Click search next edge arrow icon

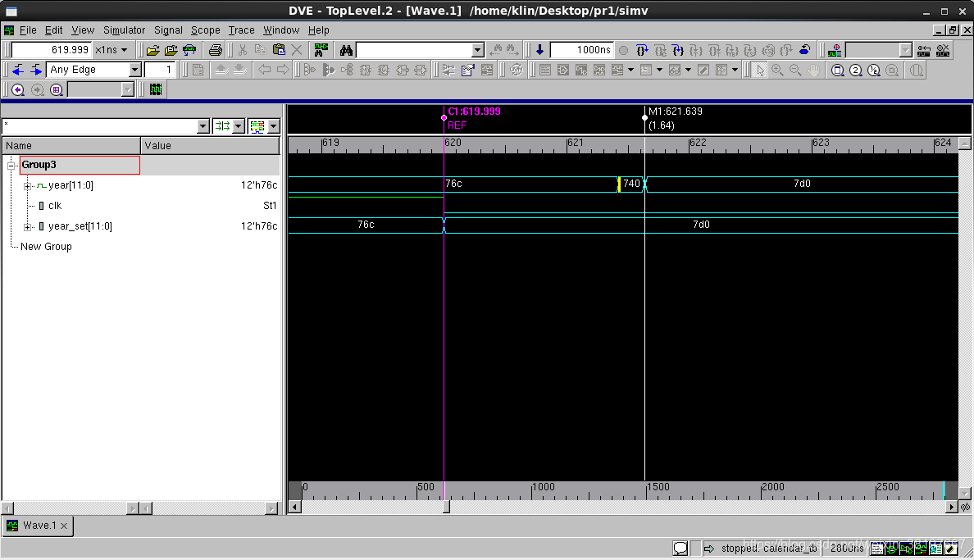point(37,71)
